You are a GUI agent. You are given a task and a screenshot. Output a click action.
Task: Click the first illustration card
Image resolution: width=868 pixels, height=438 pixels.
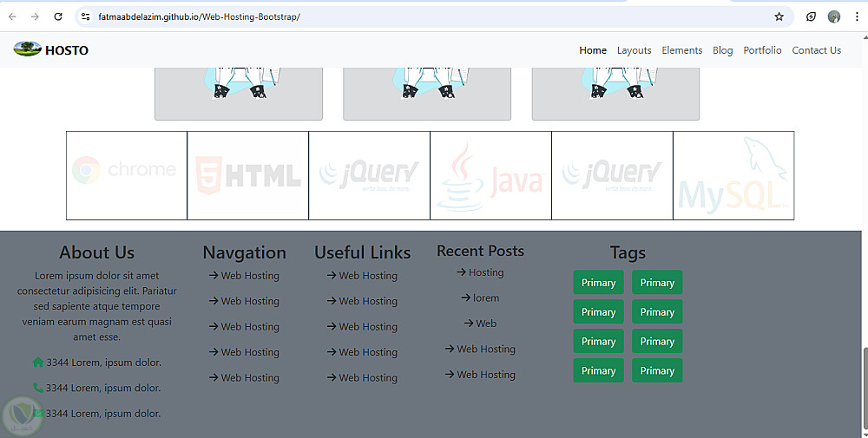pyautogui.click(x=239, y=93)
